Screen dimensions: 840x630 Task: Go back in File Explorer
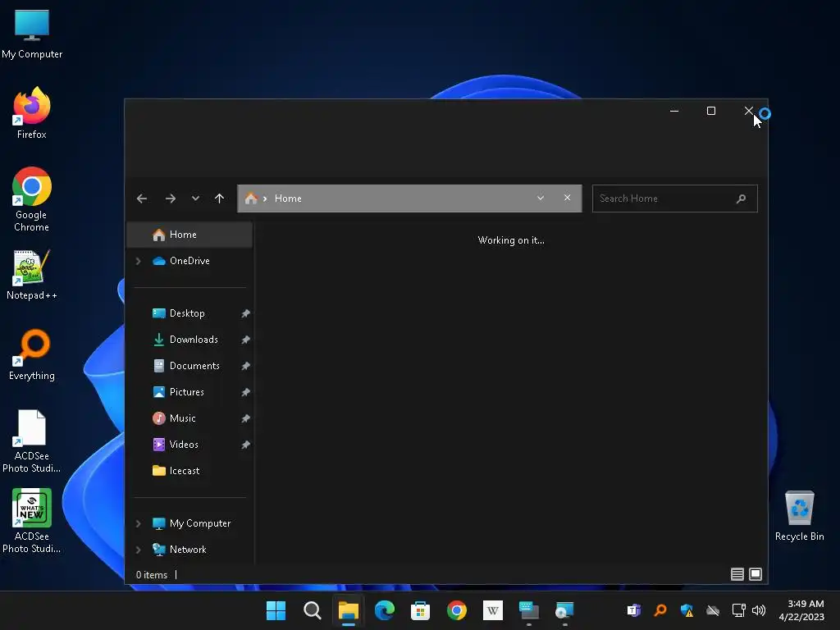(x=141, y=199)
